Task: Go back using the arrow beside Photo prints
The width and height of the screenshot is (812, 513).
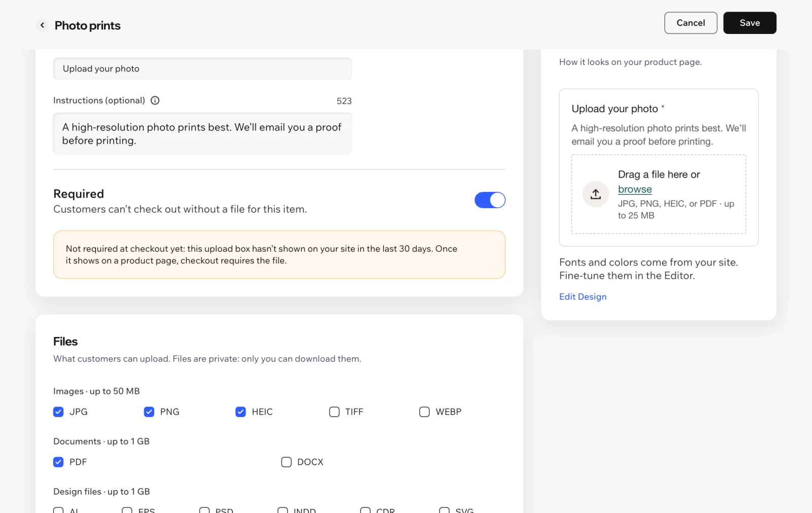Action: pos(42,25)
